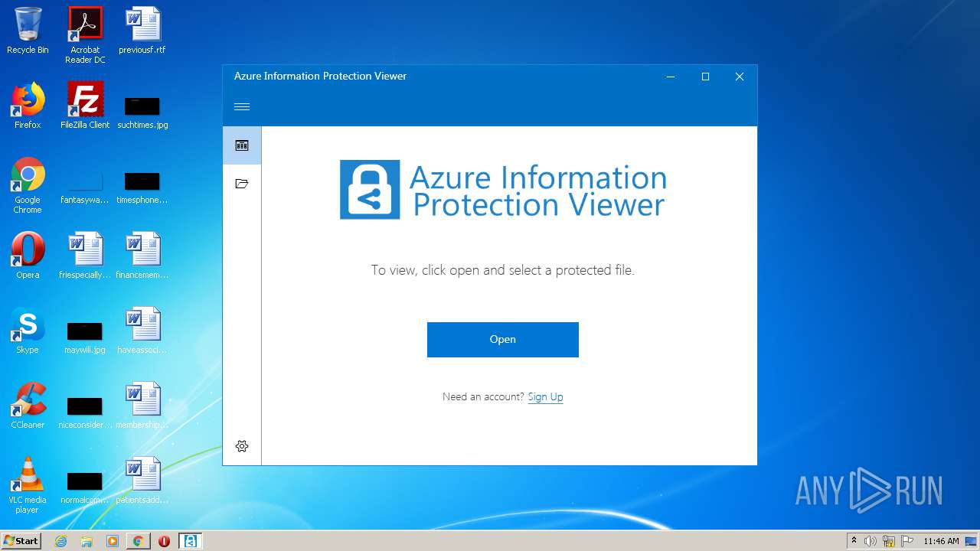Screen dimensions: 980x551
Task: Select the niceconsider... desktop file
Action: tap(85, 412)
